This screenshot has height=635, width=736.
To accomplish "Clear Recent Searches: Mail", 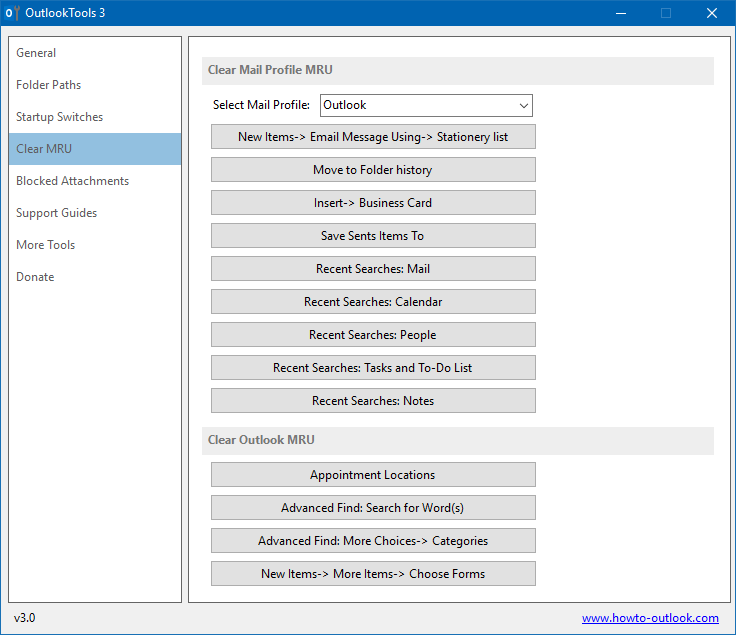I will (x=373, y=268).
